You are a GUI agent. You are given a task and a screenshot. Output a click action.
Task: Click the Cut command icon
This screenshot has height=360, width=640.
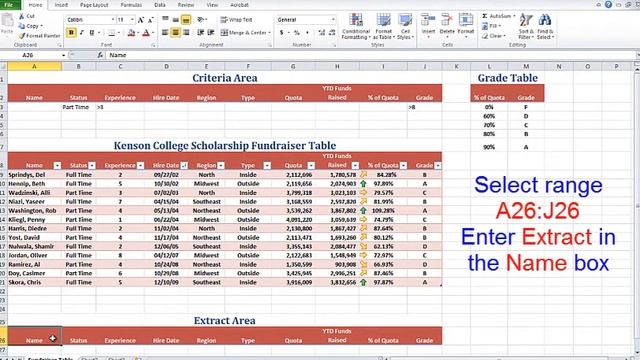pyautogui.click(x=22, y=16)
